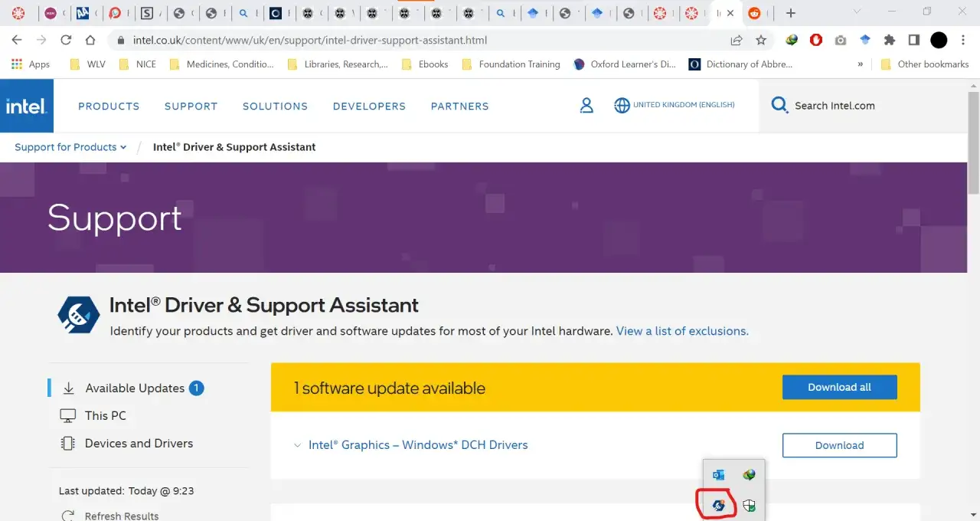The height and width of the screenshot is (521, 980).
Task: Click the bookmark star in the address bar
Action: pos(762,39)
